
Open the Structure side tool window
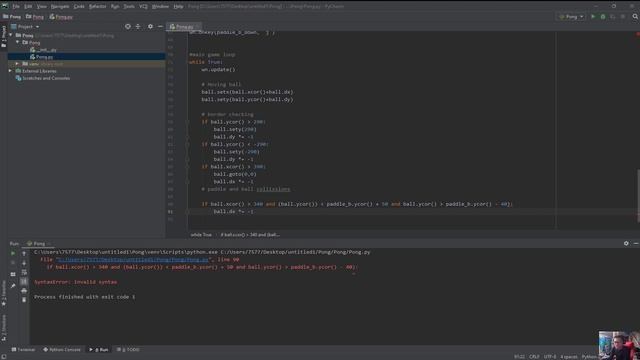[4, 328]
